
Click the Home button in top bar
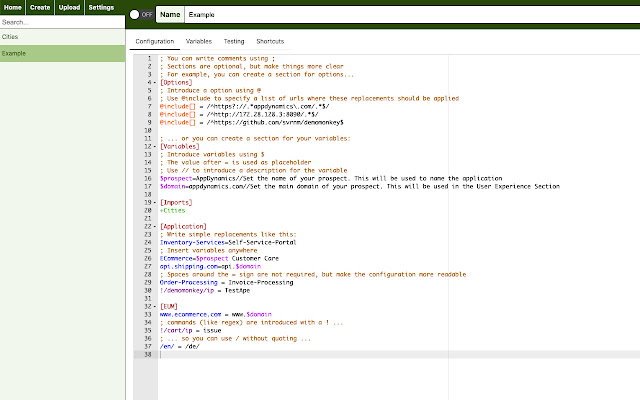tap(13, 7)
